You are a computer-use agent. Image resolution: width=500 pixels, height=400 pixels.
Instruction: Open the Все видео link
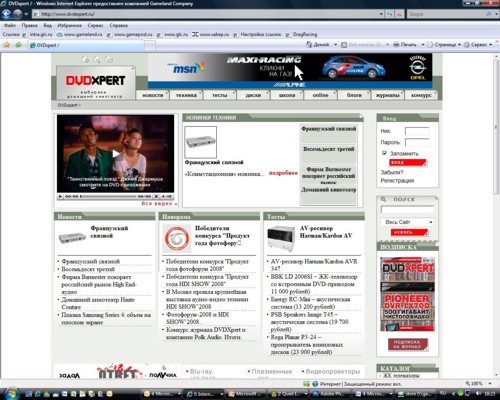tap(159, 203)
